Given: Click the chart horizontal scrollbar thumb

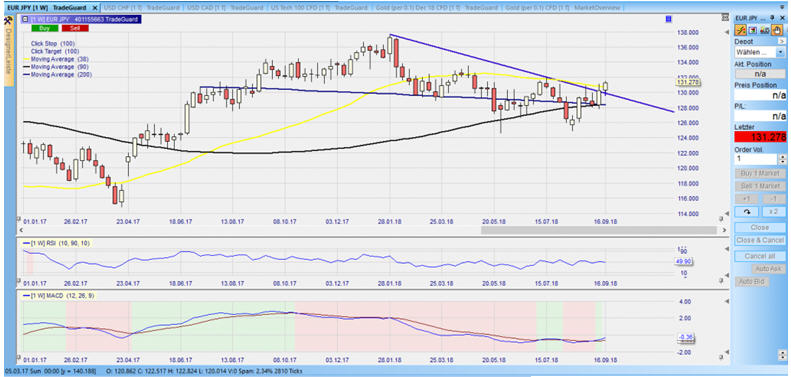Looking at the screenshot, I should click(x=598, y=230).
